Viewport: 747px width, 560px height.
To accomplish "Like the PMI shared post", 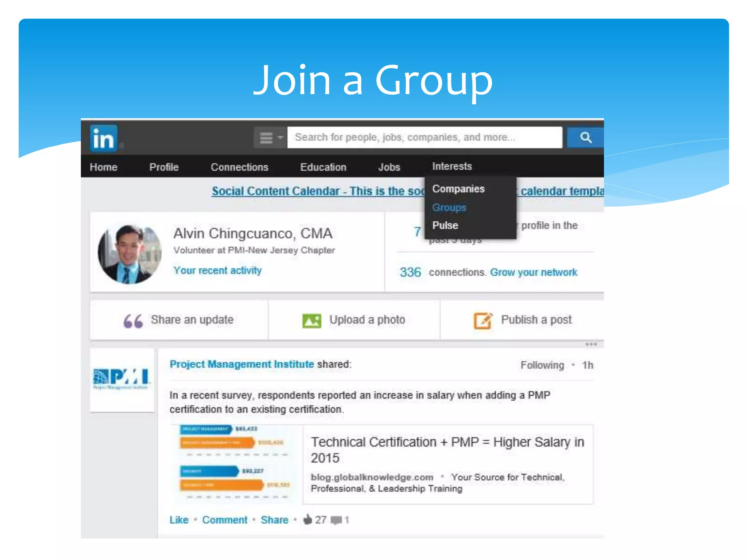I will pos(179,520).
